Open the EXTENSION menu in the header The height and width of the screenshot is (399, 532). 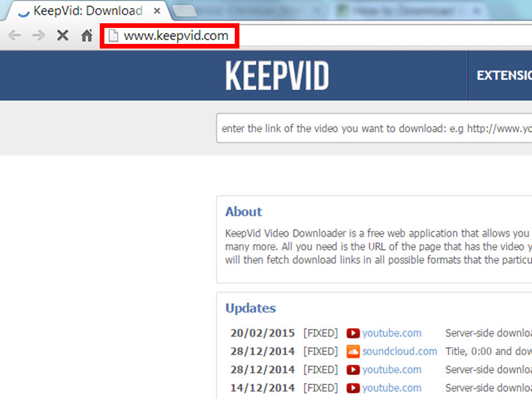pyautogui.click(x=504, y=75)
